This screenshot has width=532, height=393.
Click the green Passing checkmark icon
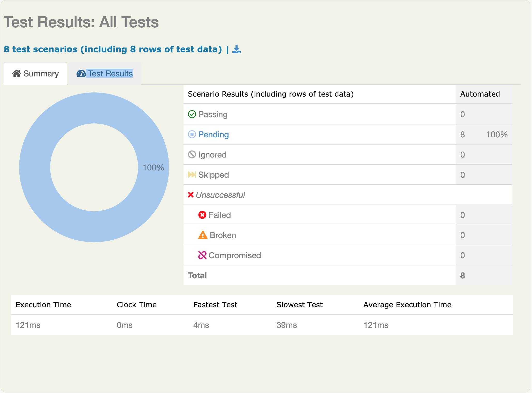[192, 114]
